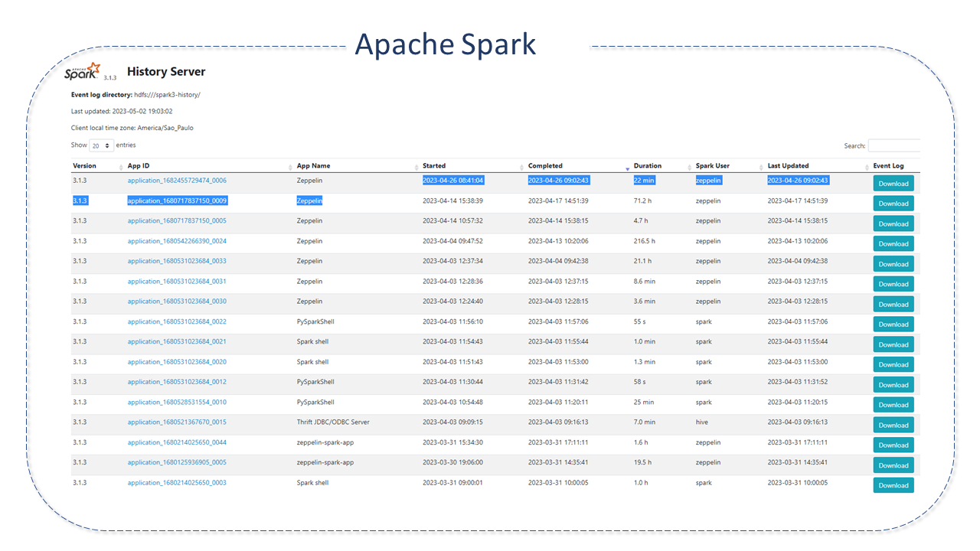This screenshot has width=980, height=551.
Task: Download event log for application_1680531023684_0030
Action: coord(893,305)
